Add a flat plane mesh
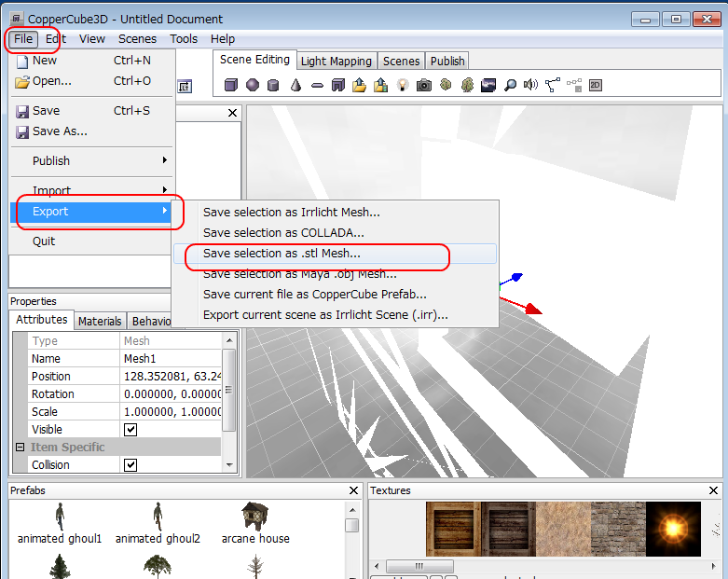728x579 pixels. 317,86
